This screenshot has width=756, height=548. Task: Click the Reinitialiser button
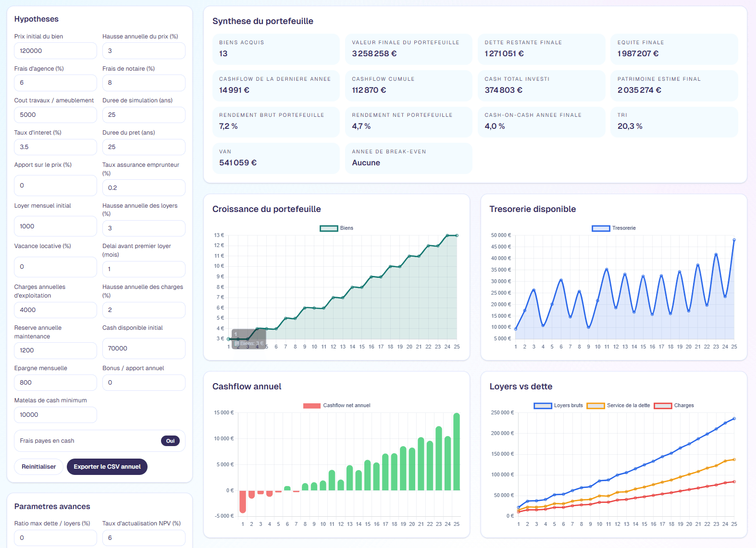click(39, 467)
